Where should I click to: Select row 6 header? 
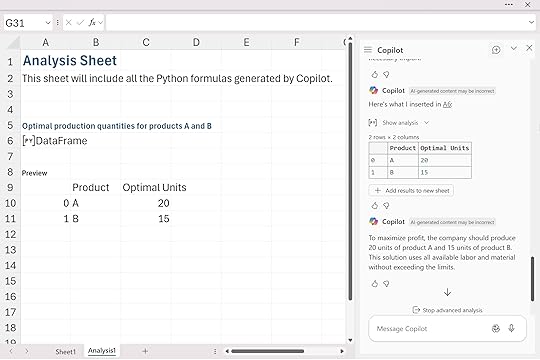(x=10, y=141)
